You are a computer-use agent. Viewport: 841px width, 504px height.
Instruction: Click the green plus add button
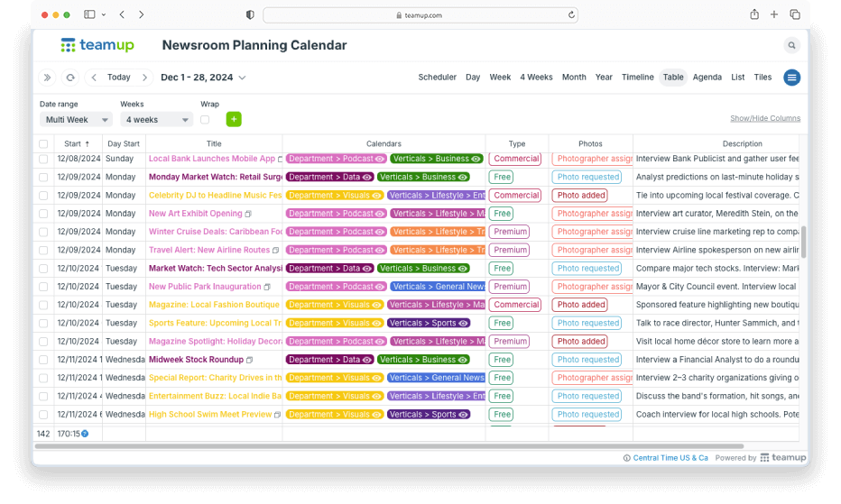tap(234, 119)
